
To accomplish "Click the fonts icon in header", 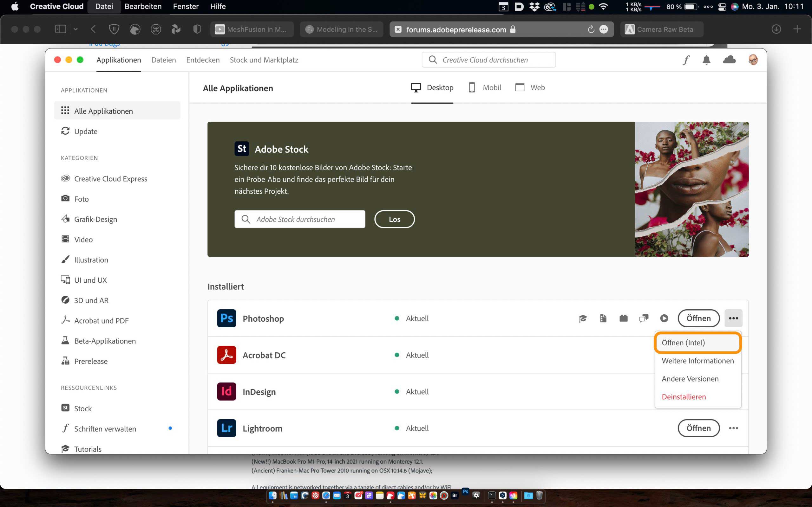I will [x=686, y=60].
